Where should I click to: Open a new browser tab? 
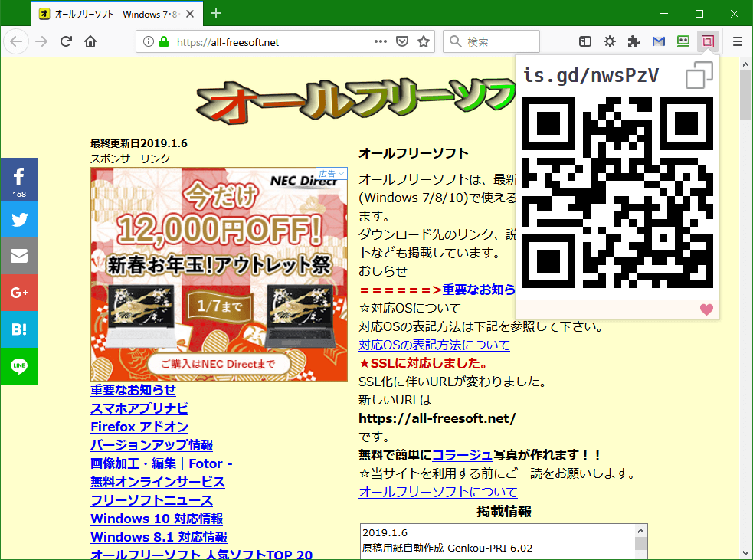pyautogui.click(x=216, y=14)
